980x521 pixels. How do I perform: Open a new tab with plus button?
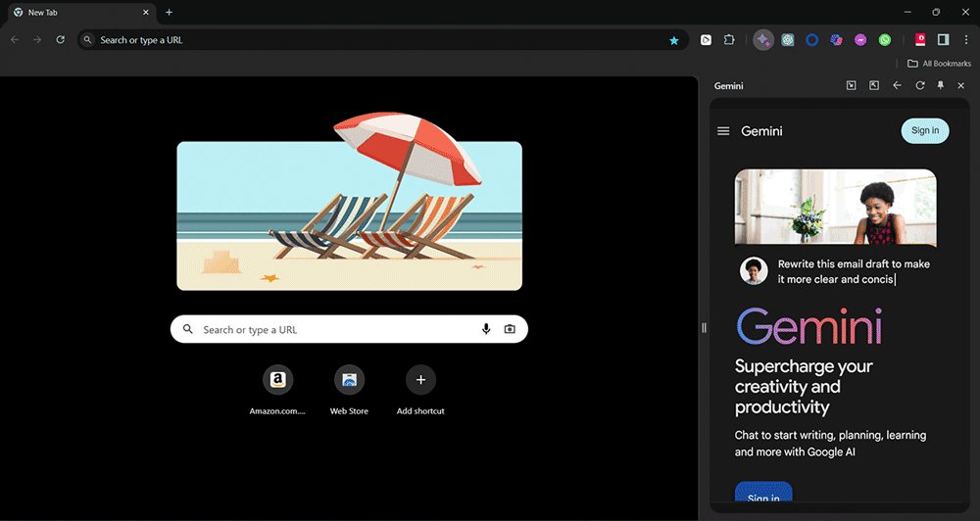(169, 13)
